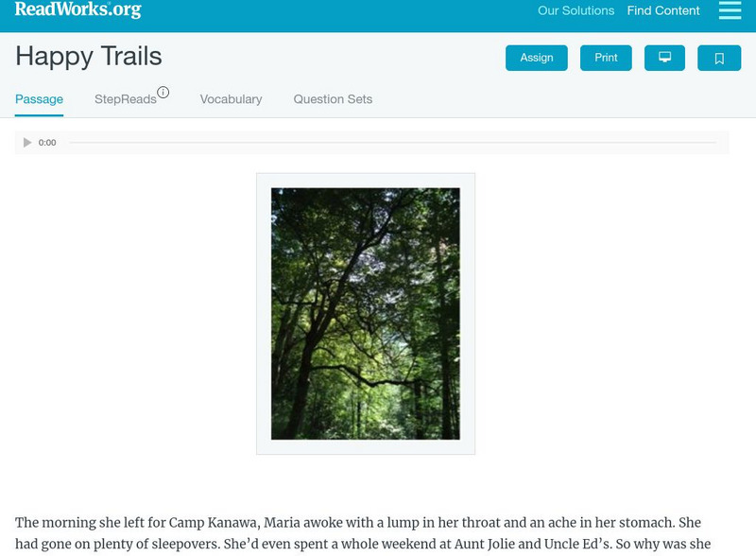Bookmark this passage with the bookmark icon
This screenshot has width=756, height=556.
(719, 58)
